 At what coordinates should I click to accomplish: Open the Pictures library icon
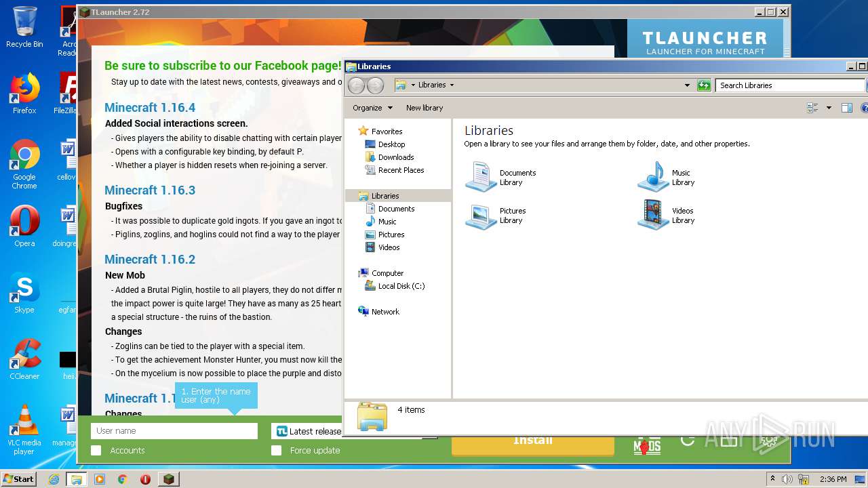[481, 216]
